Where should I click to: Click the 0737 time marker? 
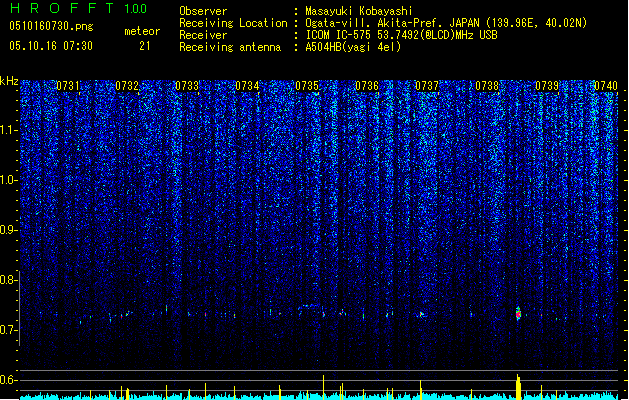coord(427,86)
